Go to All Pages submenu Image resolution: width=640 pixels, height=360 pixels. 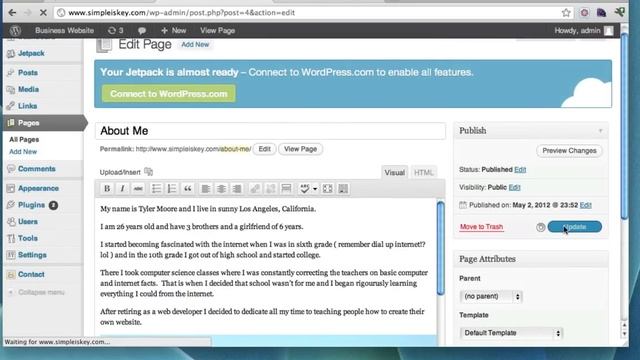click(24, 140)
